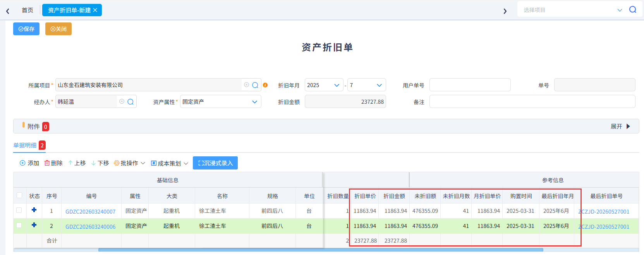Image resolution: width=644 pixels, height=255 pixels.
Task: Open row 1 最后折旧单号 link
Action: point(604,212)
